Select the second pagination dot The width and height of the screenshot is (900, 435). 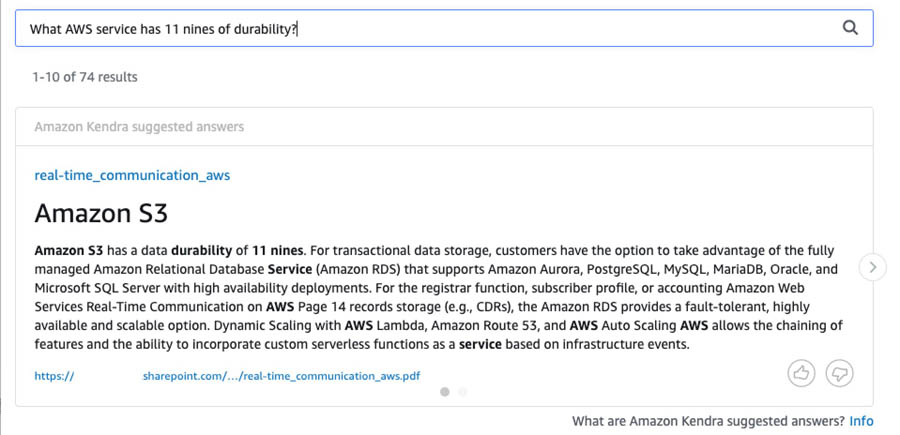[x=463, y=392]
